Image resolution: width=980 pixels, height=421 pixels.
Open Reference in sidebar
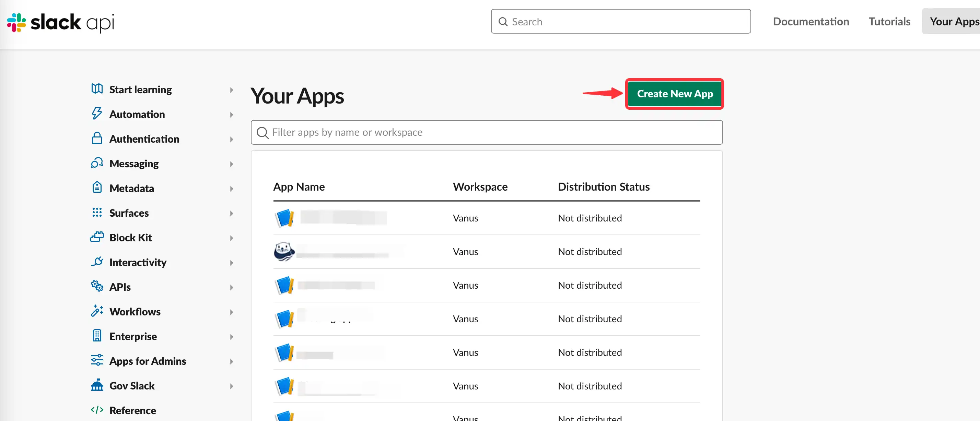pyautogui.click(x=132, y=410)
